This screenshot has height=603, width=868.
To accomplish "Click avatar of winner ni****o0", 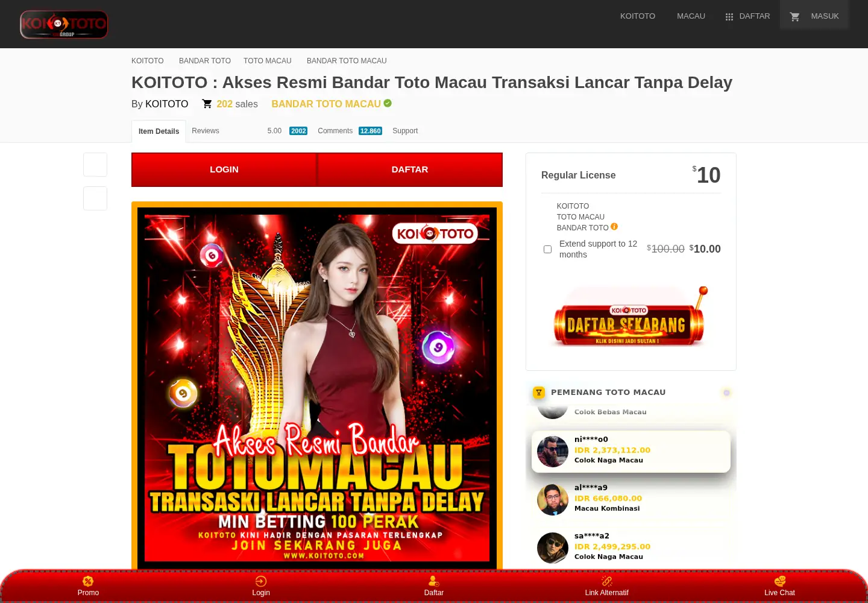I will click(553, 452).
